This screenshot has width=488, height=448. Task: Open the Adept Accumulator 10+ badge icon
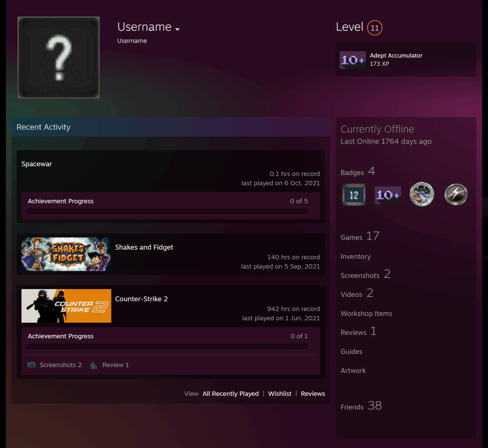click(353, 60)
